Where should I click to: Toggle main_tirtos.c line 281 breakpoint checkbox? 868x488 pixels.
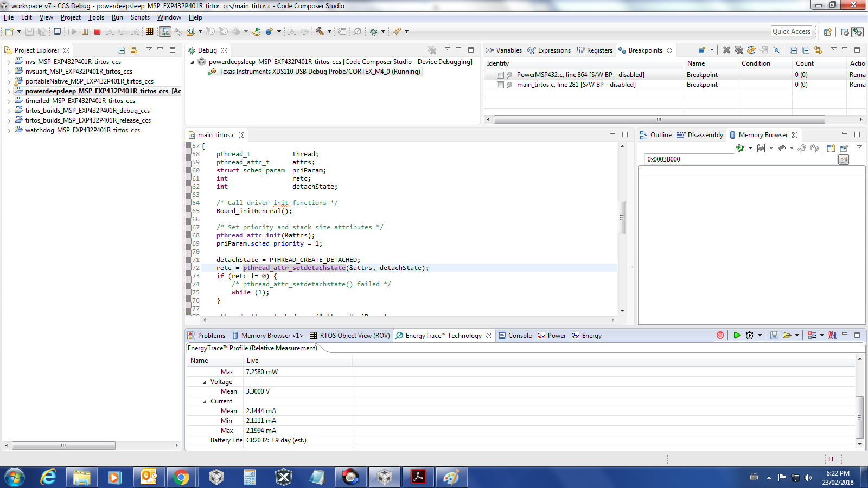[500, 85]
